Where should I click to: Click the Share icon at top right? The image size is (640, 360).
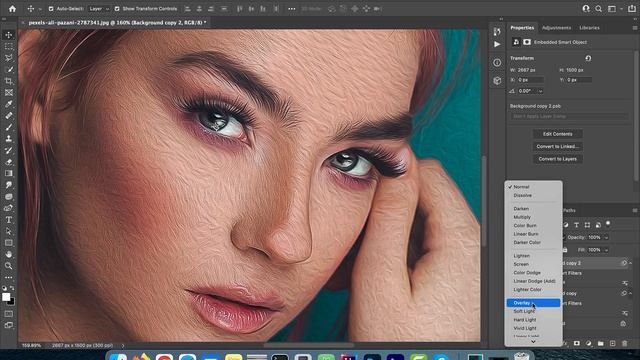632,9
